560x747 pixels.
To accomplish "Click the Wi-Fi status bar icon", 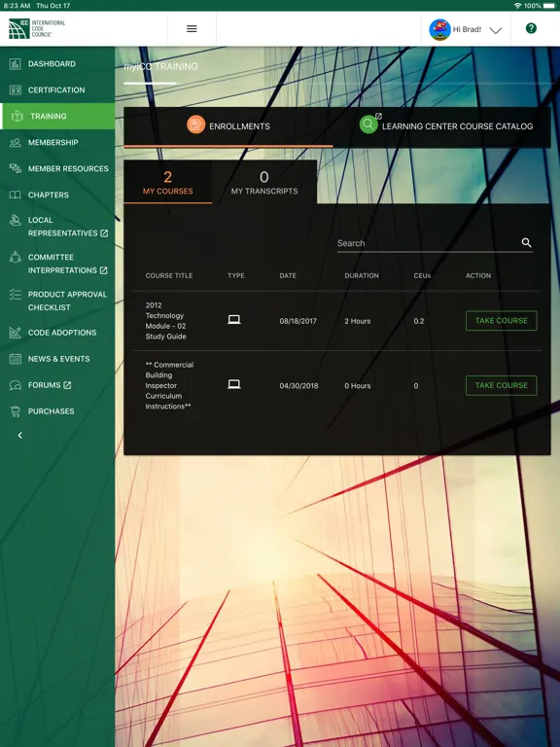I will click(517, 6).
